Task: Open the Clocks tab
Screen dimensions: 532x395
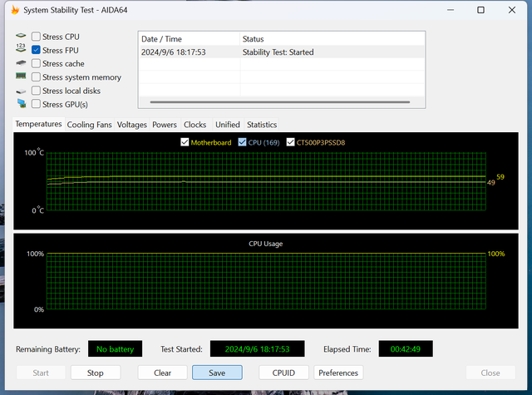Action: coord(195,125)
